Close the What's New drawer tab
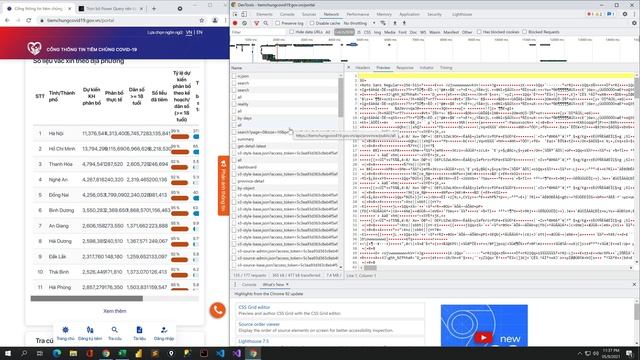This screenshot has height=360, width=640. pyautogui.click(x=287, y=284)
